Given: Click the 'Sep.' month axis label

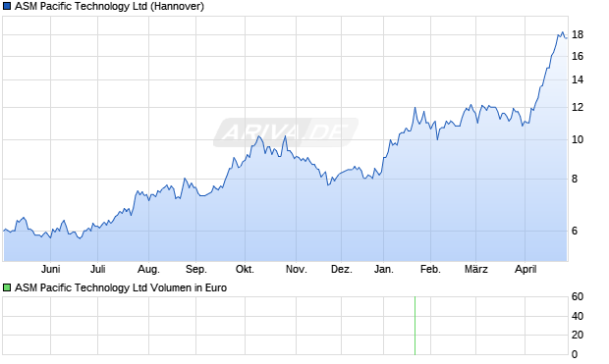Looking at the screenshot, I should pos(195,269).
